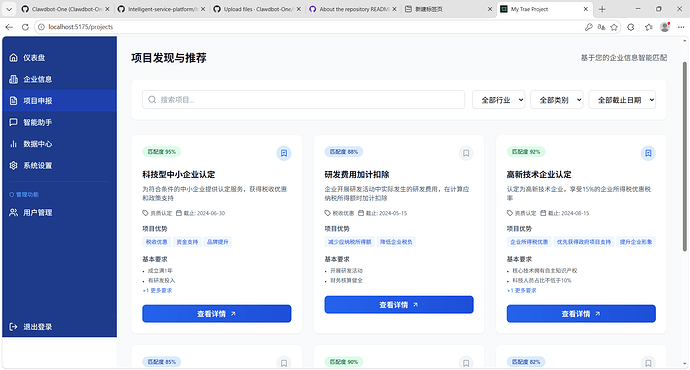
Task: Click the 资金支持 tag
Action: tap(187, 242)
